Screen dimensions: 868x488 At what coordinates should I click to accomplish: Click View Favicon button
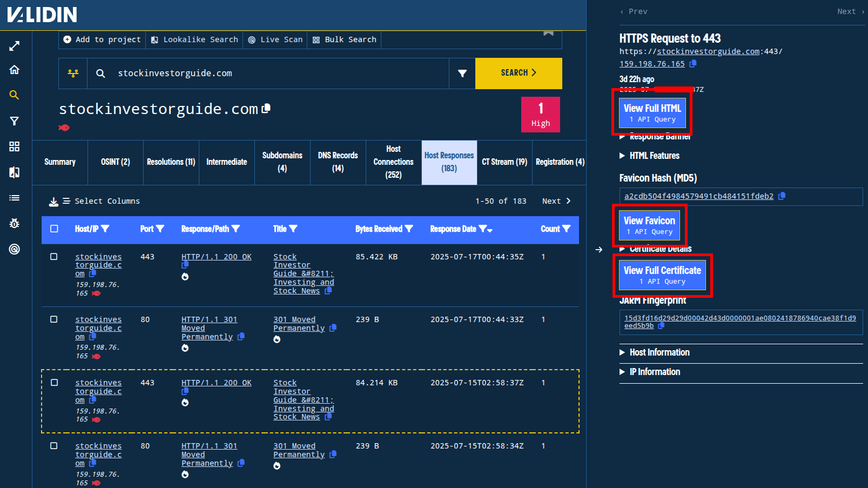[649, 225]
